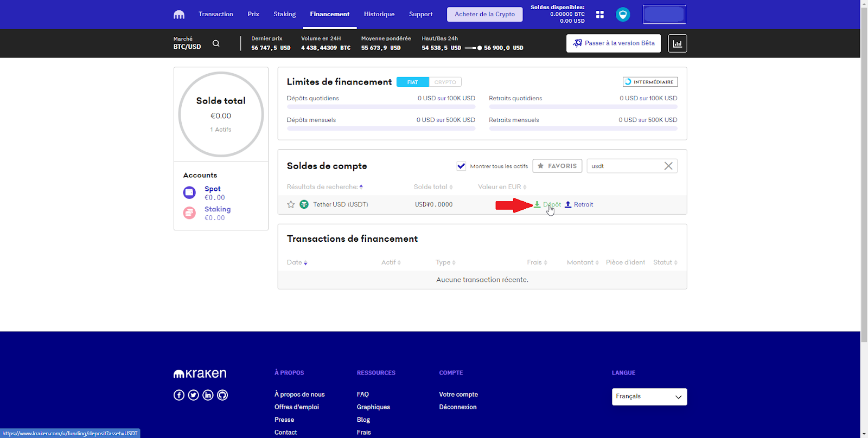Viewport: 868px width, 438px height.
Task: Click the security shield icon
Action: 623,15
